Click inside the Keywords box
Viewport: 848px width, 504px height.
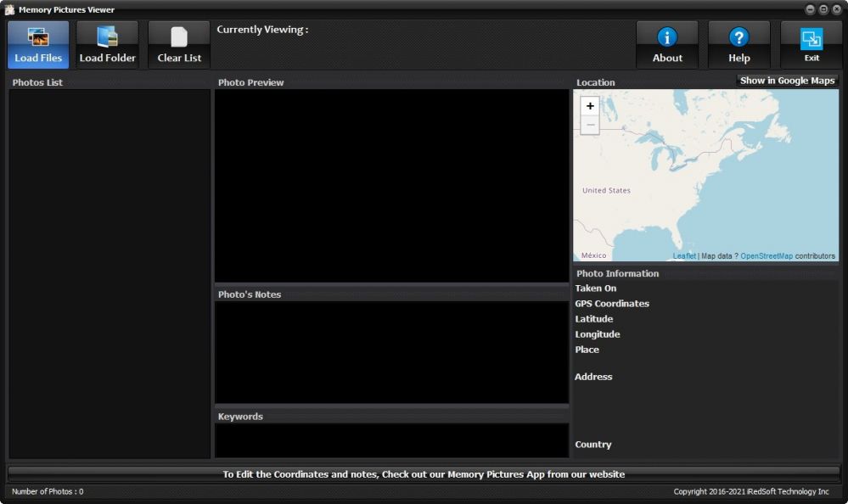(x=391, y=440)
